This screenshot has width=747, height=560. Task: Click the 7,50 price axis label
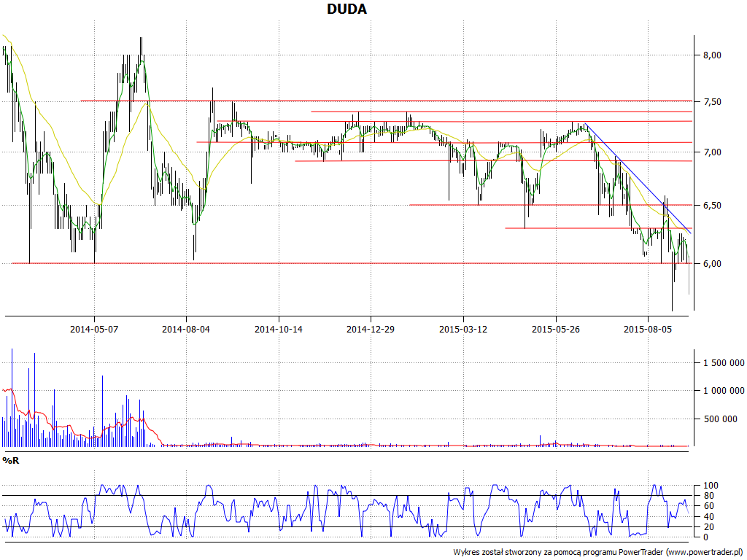tap(712, 102)
